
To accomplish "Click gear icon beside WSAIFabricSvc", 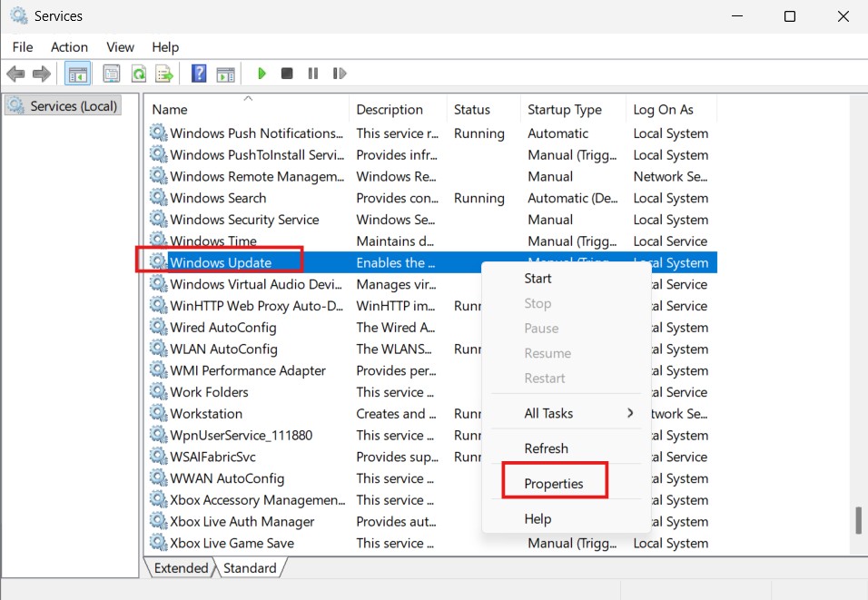I will click(158, 456).
